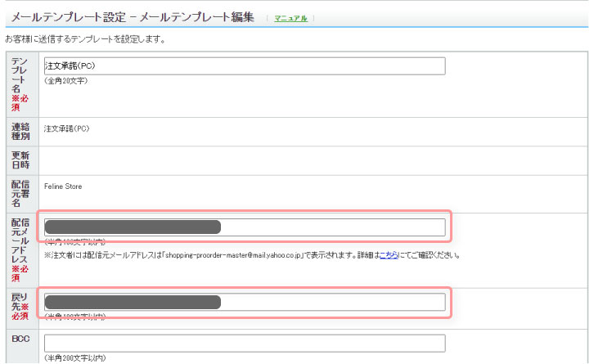Click the BCC row label
This screenshot has width=594, height=364.
(20, 339)
